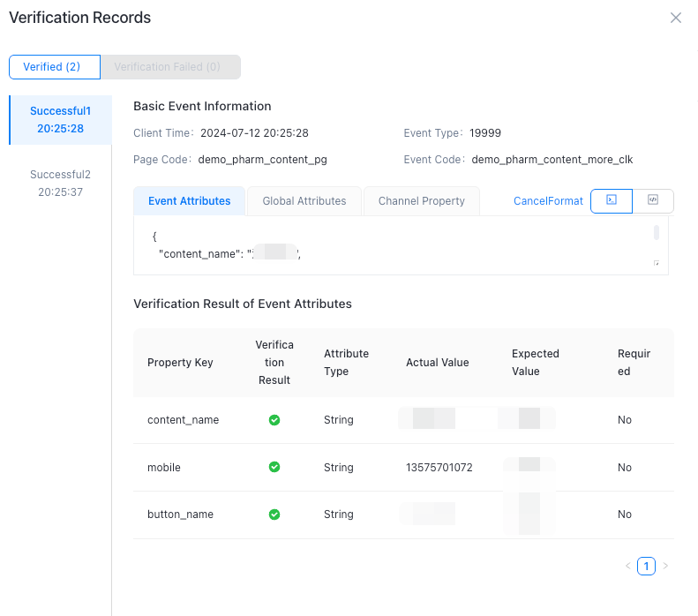Click Verification Result of Event Attributes heading
Image resolution: width=698 pixels, height=616 pixels.
click(243, 304)
